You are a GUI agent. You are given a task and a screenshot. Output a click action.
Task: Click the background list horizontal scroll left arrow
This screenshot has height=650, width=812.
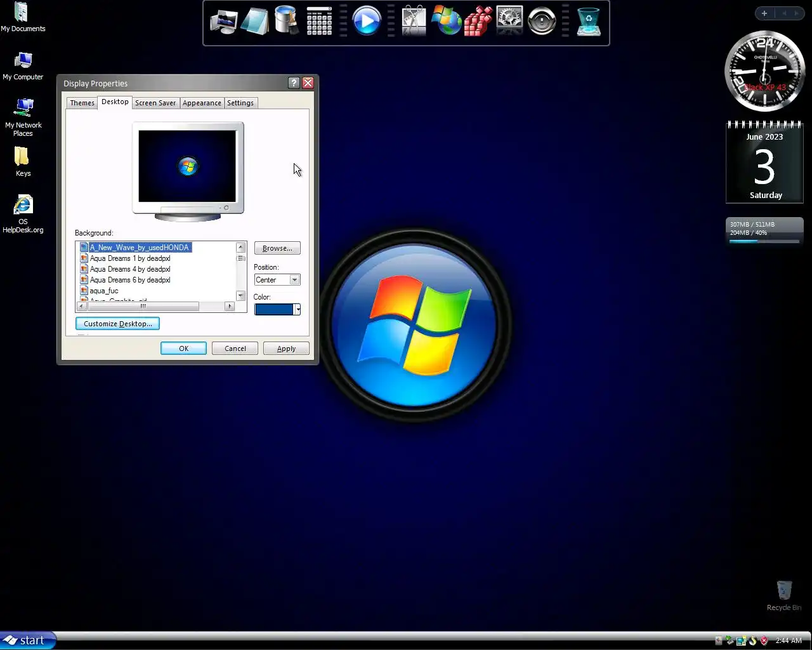click(x=81, y=306)
